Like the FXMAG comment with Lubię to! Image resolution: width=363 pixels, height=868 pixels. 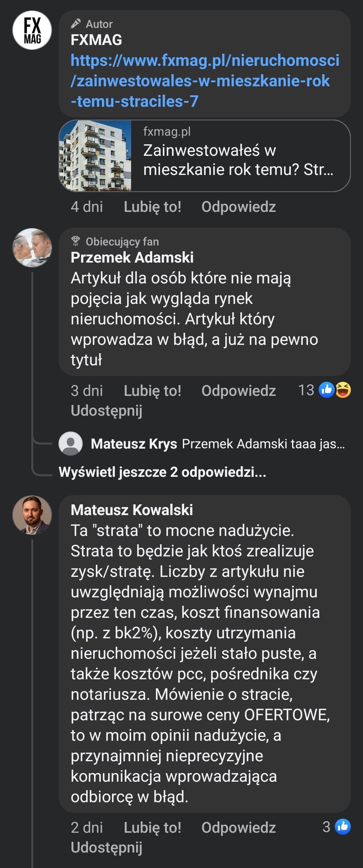coord(152,207)
